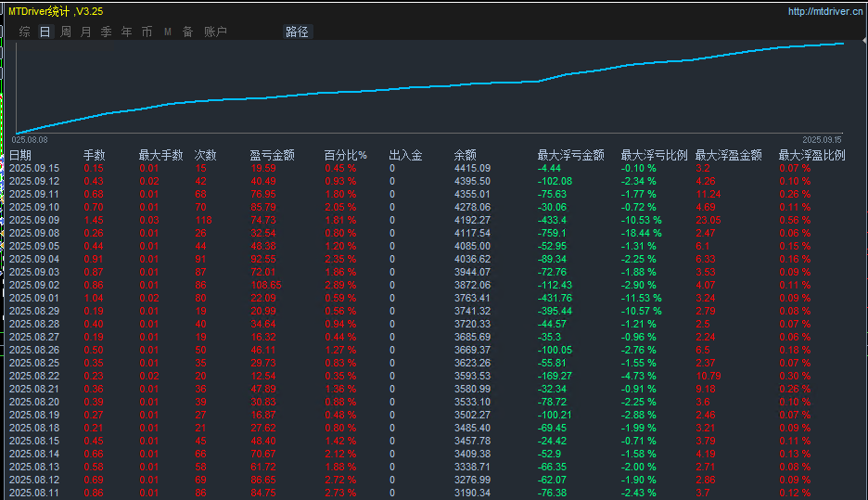Click percentage value 2.73 %
This screenshot has width=868, height=500.
point(340,493)
